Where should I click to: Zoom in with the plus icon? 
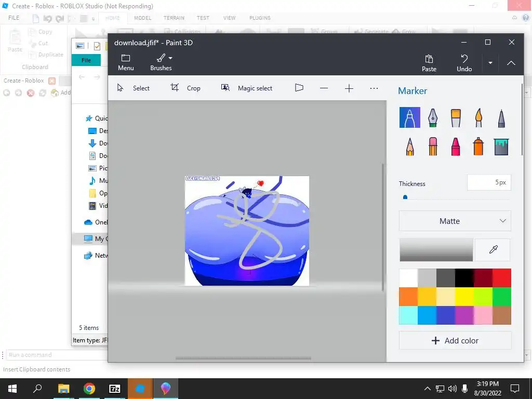click(x=349, y=88)
